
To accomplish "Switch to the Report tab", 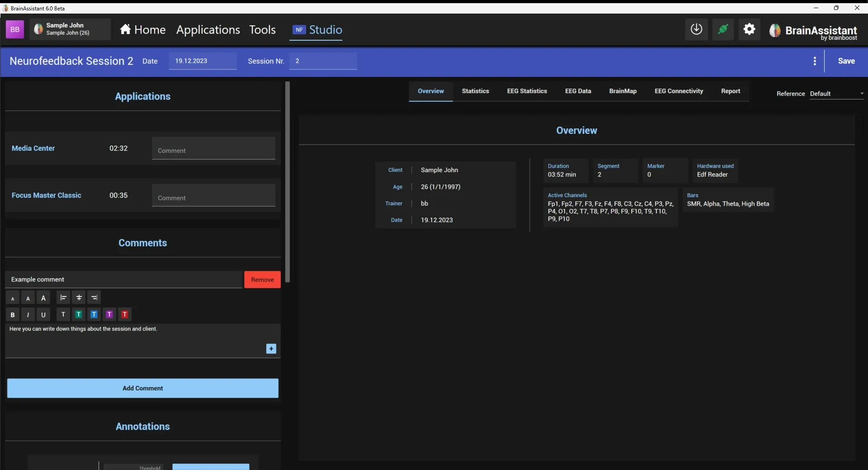I will tap(731, 91).
